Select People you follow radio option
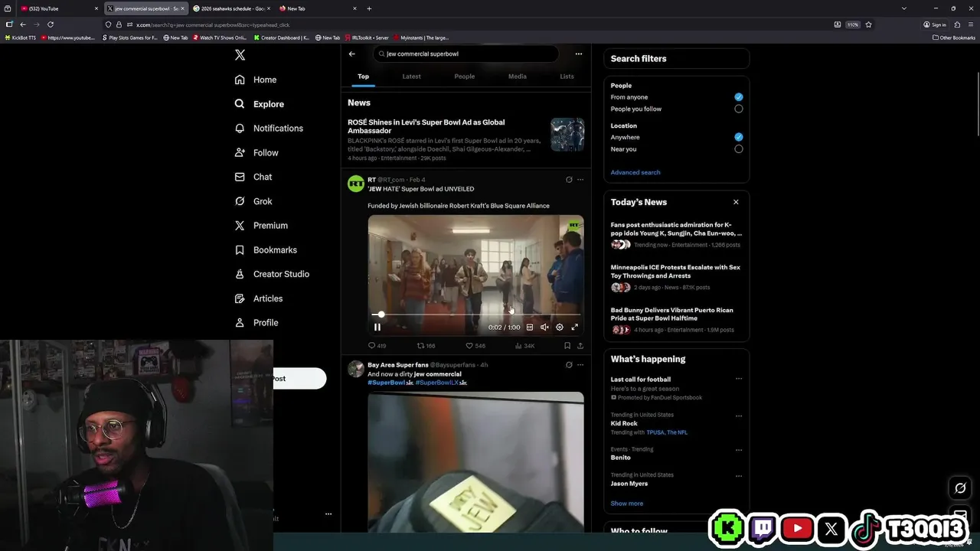Image resolution: width=980 pixels, height=551 pixels. tap(739, 109)
